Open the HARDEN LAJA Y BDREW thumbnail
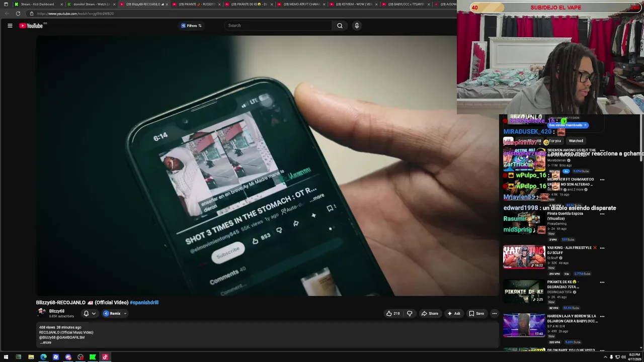 (524, 325)
